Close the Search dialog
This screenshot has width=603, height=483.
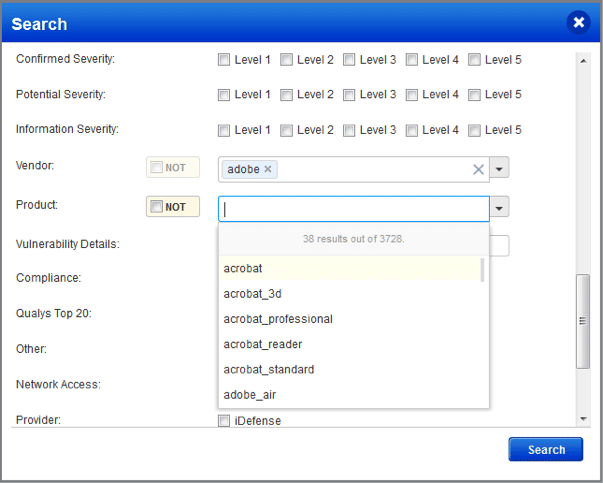[578, 23]
